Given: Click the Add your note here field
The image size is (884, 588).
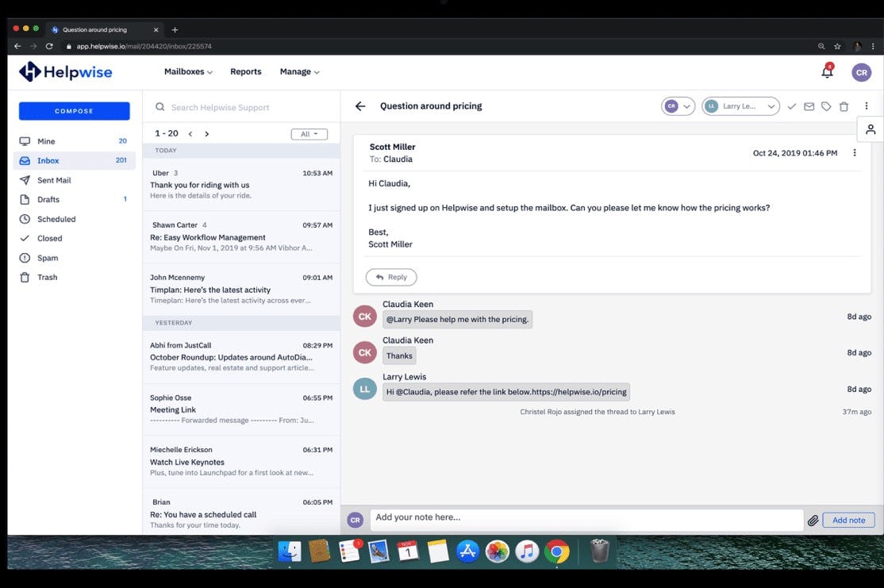Looking at the screenshot, I should [x=586, y=520].
